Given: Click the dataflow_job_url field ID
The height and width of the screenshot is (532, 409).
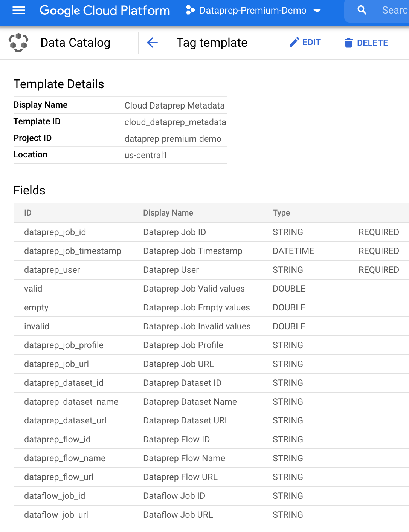Looking at the screenshot, I should pyautogui.click(x=56, y=515).
